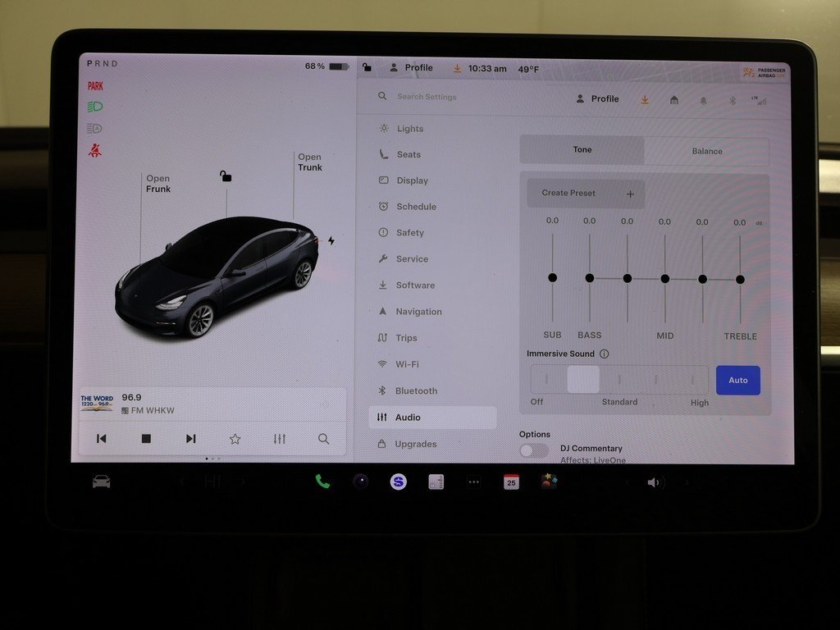Open car controls from bottom-left car icon
The height and width of the screenshot is (630, 840).
pos(101,482)
